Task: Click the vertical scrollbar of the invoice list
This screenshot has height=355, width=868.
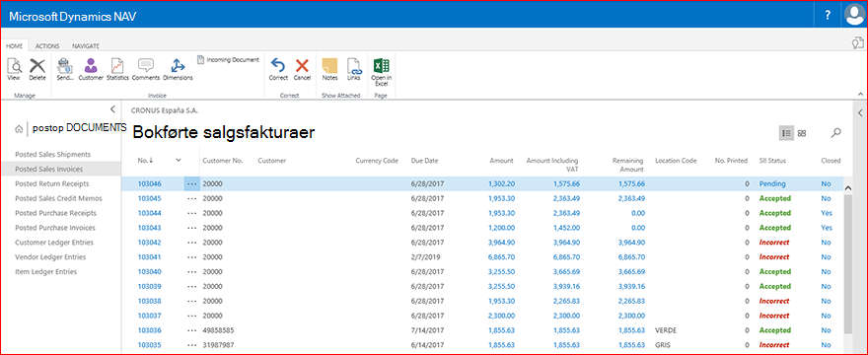Action: click(x=847, y=263)
